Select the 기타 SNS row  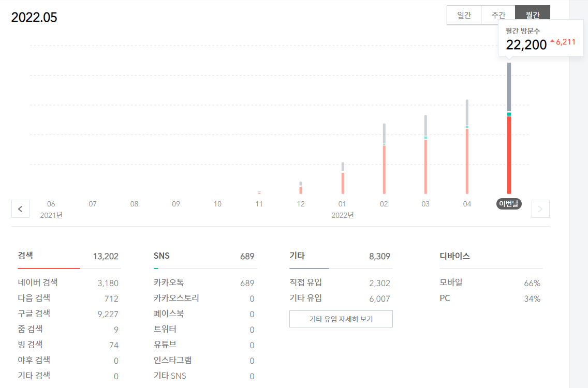point(204,376)
